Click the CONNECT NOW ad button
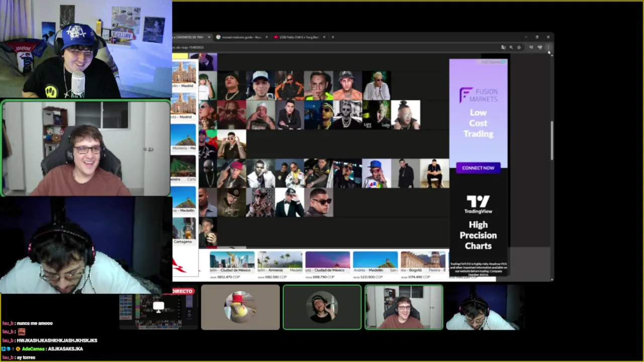The width and height of the screenshot is (644, 362). pos(478,168)
